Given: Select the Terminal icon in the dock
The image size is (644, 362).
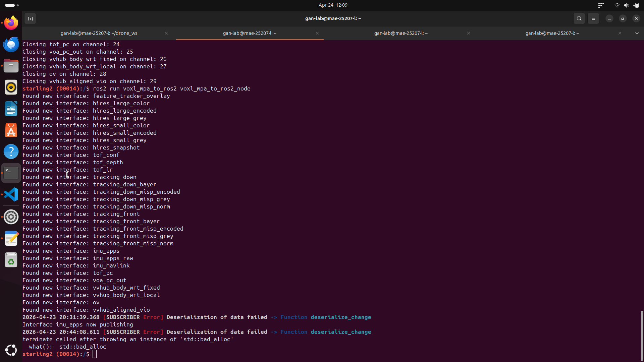Looking at the screenshot, I should (11, 173).
